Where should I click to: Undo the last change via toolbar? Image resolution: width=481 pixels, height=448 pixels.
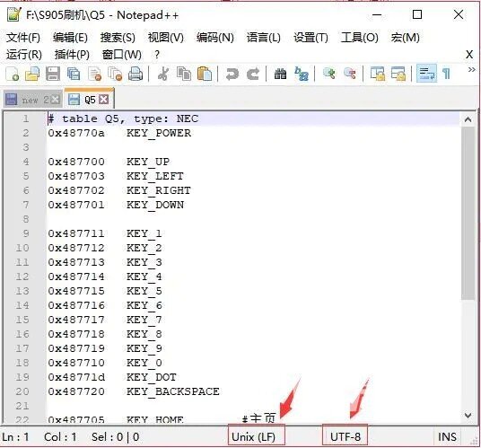pyautogui.click(x=232, y=74)
